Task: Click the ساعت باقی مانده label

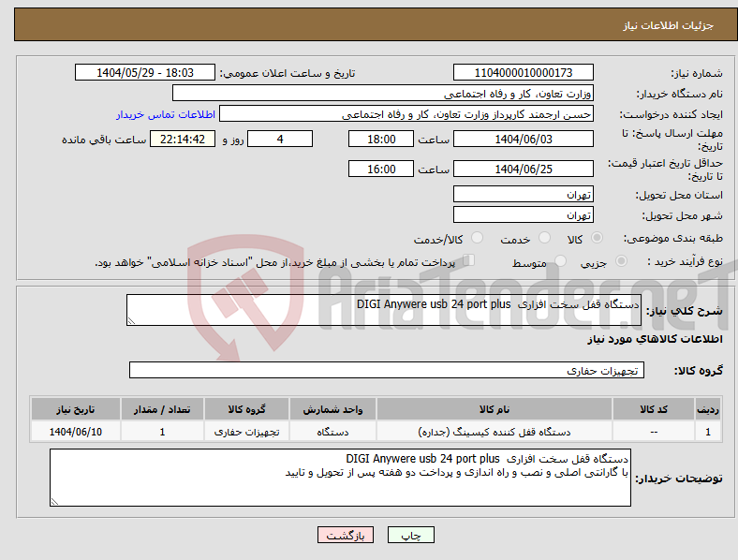Action: [x=104, y=140]
